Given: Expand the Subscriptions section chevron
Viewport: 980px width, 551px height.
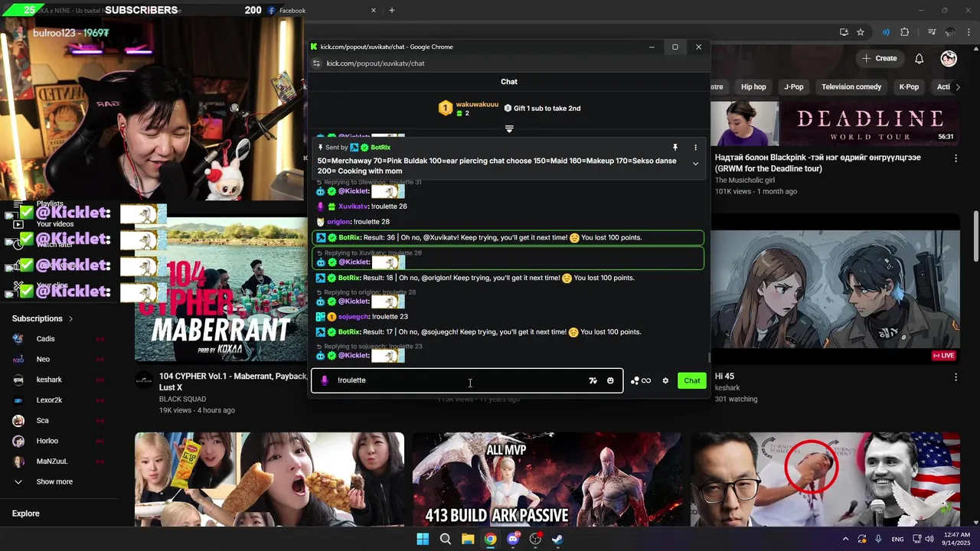Looking at the screenshot, I should pos(71,318).
